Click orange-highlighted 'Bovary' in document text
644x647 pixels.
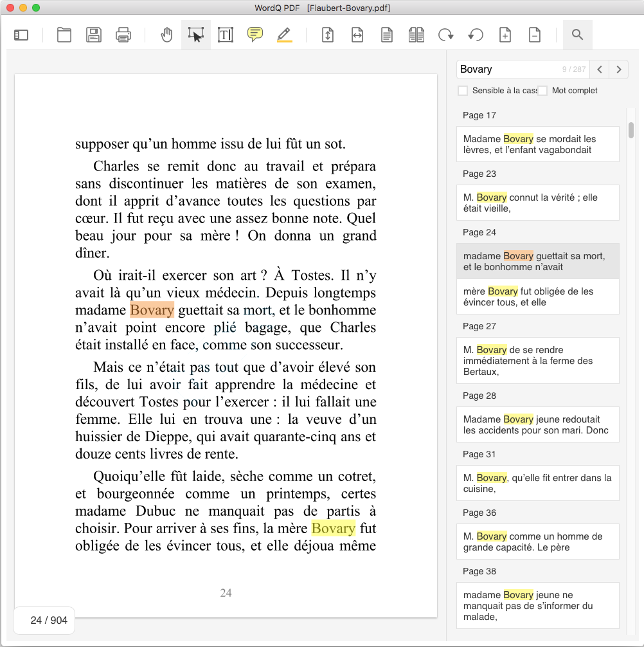point(152,310)
